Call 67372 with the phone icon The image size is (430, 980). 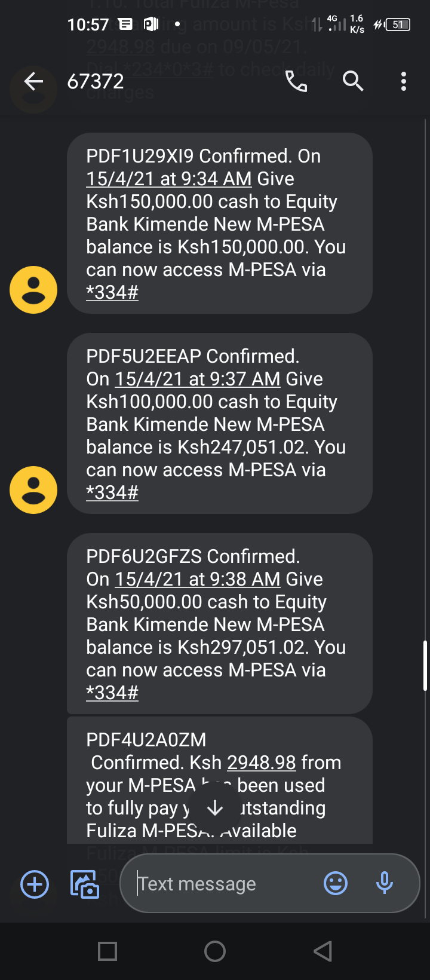pyautogui.click(x=296, y=81)
